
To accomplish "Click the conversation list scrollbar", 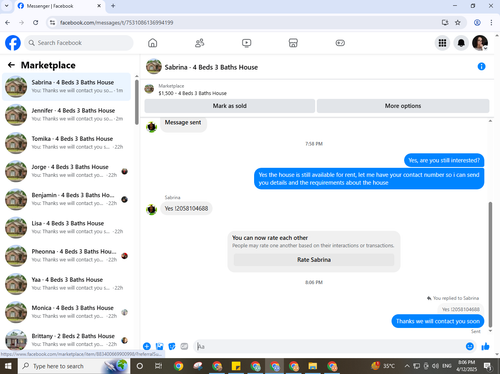I will (137, 102).
